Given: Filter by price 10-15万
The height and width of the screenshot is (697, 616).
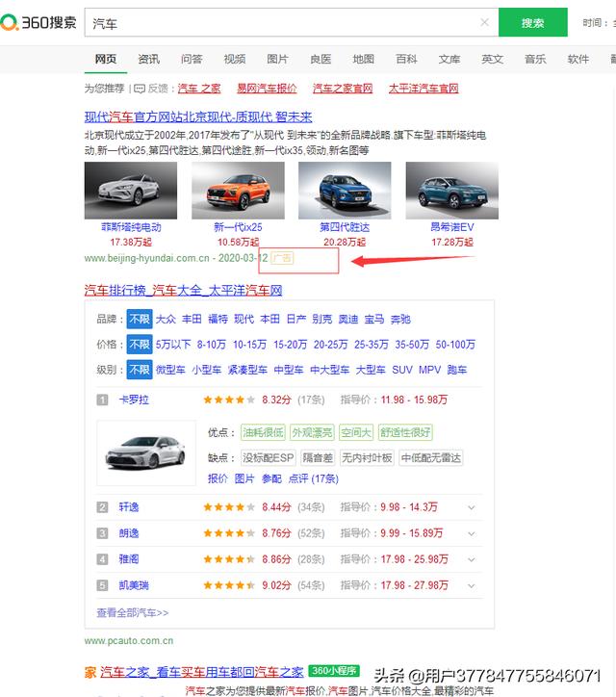Looking at the screenshot, I should pos(250,345).
